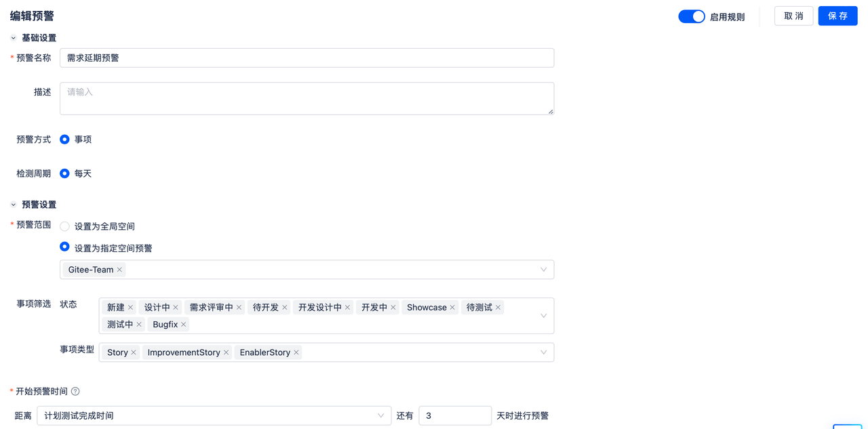Viewport: 868px width, 429px height.
Task: Click into the 描述 text area
Action: click(307, 99)
